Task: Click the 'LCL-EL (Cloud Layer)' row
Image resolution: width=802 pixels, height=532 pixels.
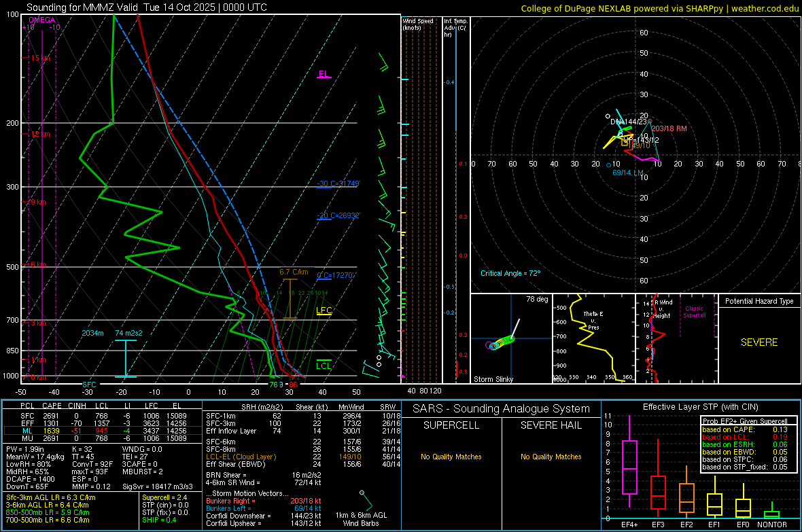Action: [x=303, y=457]
